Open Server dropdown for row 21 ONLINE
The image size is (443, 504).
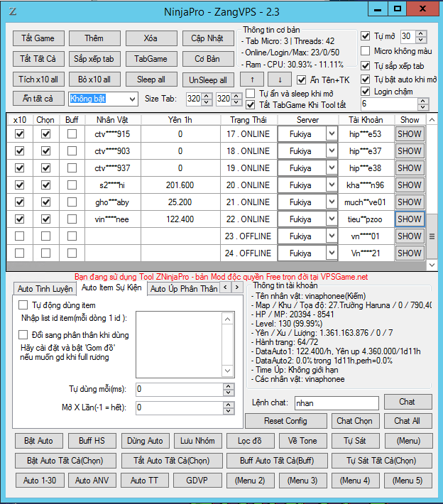tap(332, 202)
